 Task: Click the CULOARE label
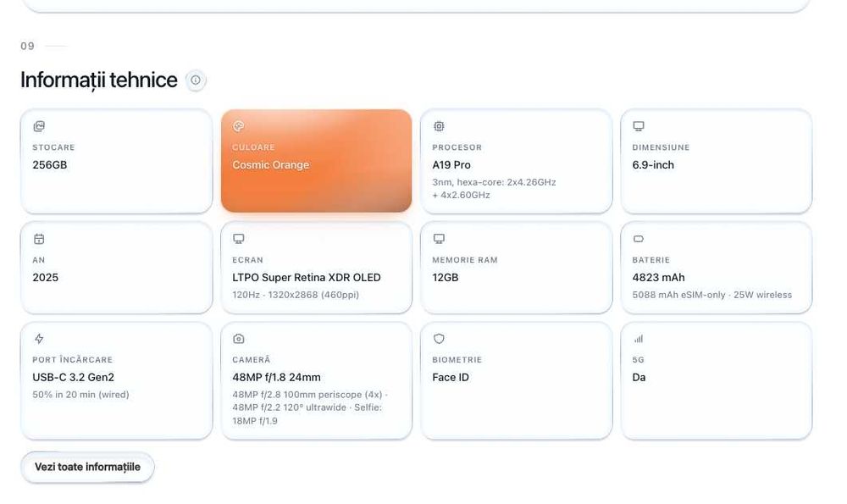[x=253, y=147]
